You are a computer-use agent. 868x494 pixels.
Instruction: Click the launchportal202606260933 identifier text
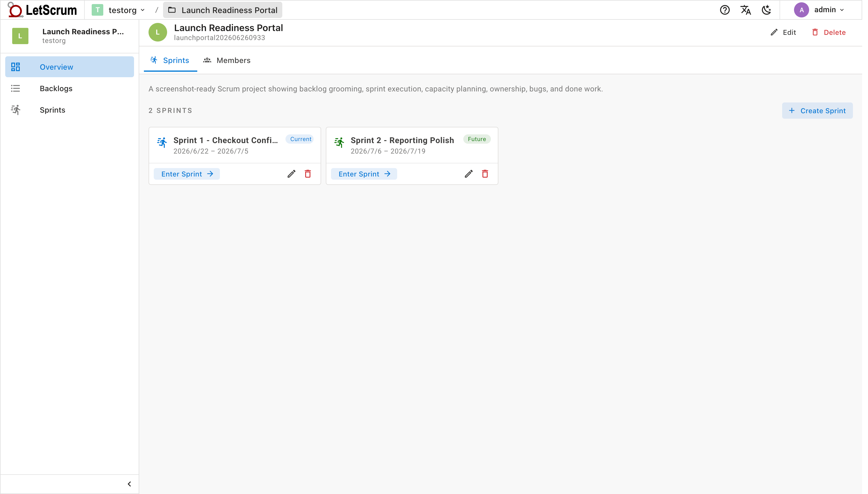tap(219, 38)
